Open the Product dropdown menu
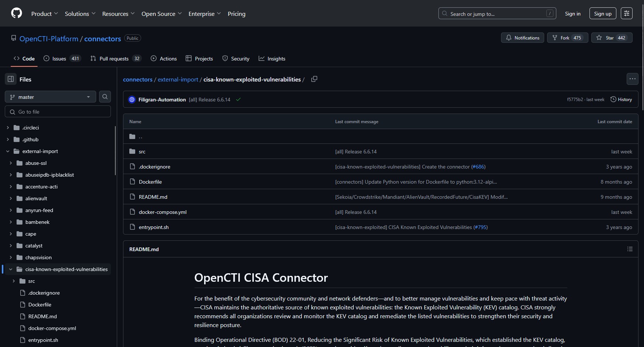644x347 pixels. 45,14
